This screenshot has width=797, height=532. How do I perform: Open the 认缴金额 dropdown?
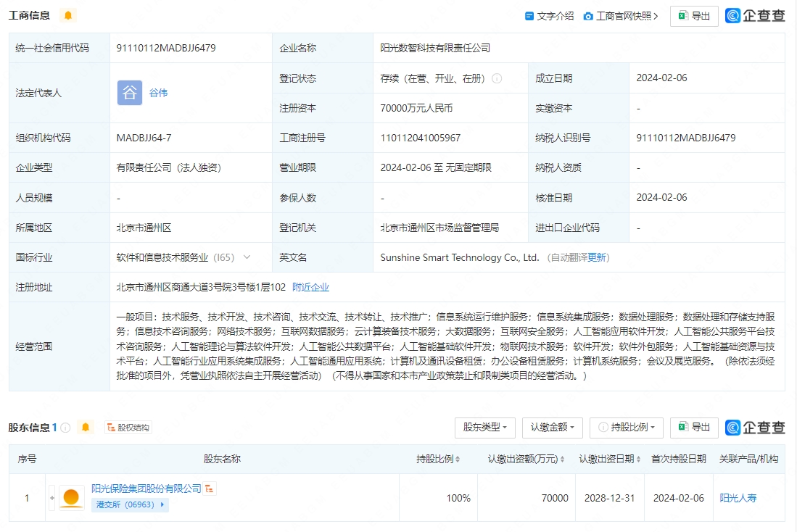point(553,428)
